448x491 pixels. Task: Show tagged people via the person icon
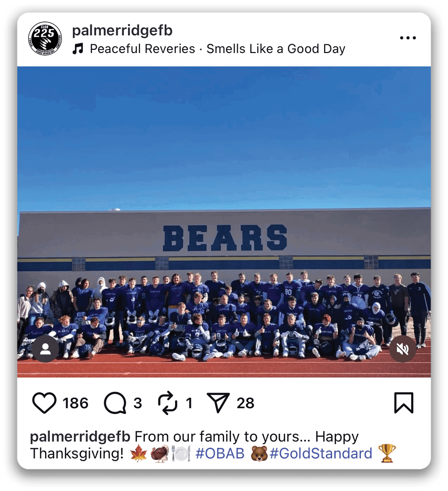point(45,349)
